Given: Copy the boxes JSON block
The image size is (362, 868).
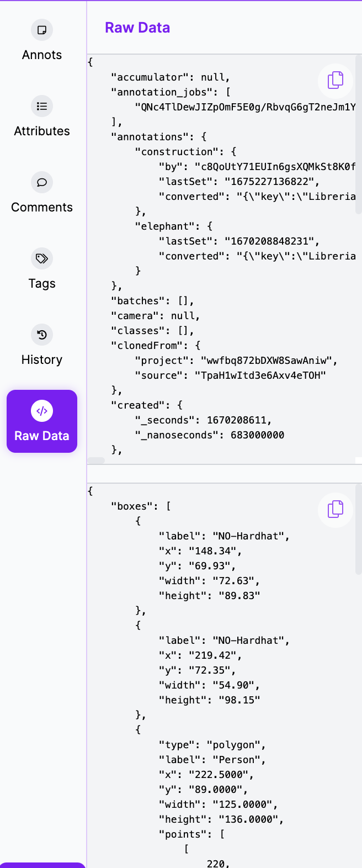Looking at the screenshot, I should pyautogui.click(x=336, y=509).
